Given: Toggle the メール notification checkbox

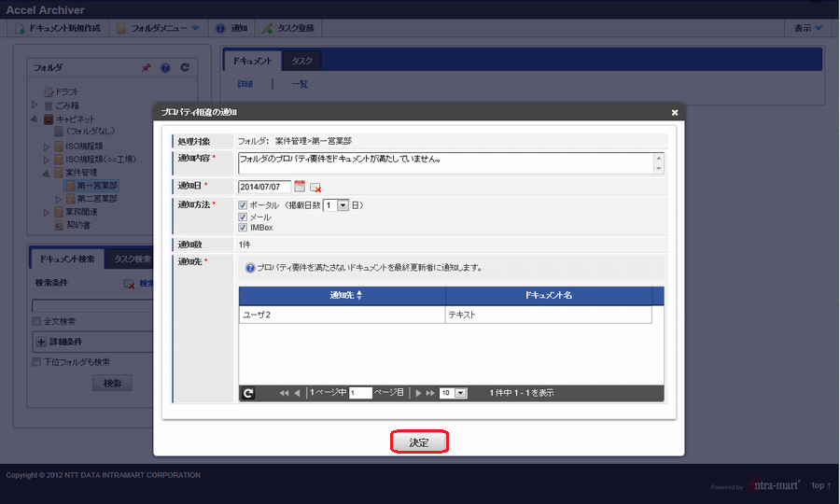Looking at the screenshot, I should click(243, 217).
